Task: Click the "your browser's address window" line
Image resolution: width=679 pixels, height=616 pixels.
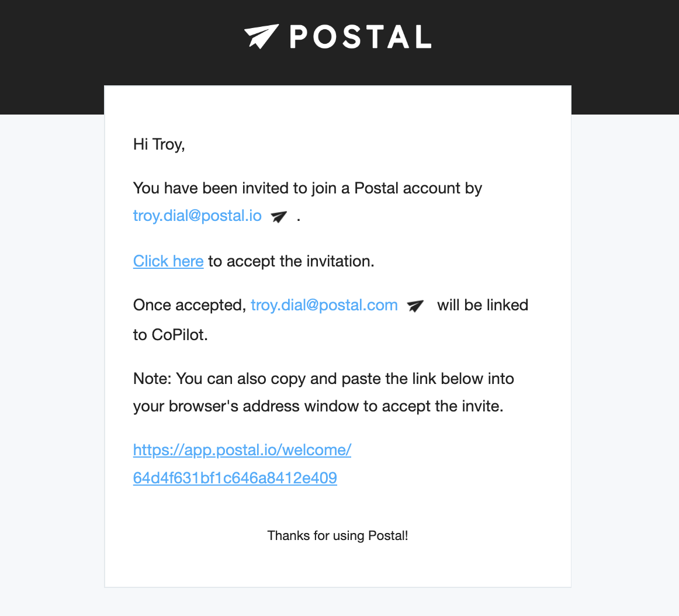Action: point(318,406)
